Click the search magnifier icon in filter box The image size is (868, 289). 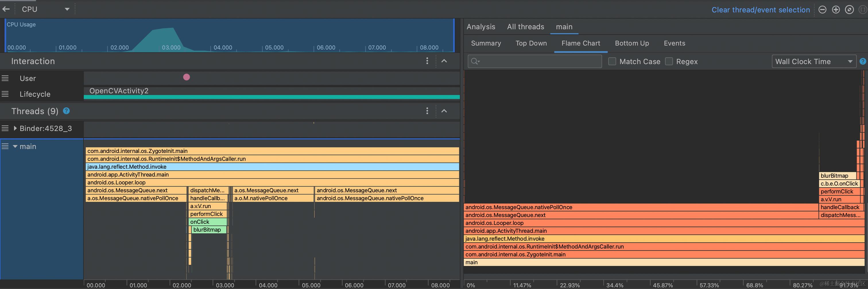(475, 61)
